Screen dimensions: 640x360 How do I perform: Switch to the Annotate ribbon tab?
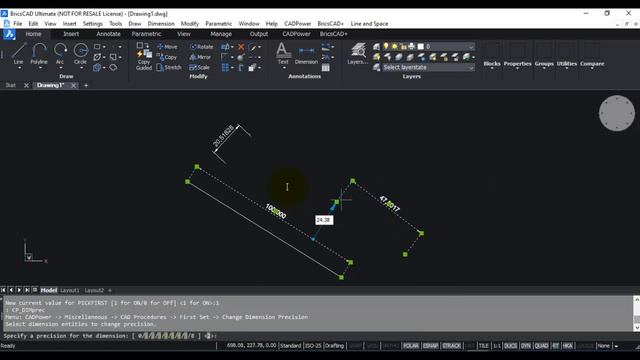click(x=108, y=34)
